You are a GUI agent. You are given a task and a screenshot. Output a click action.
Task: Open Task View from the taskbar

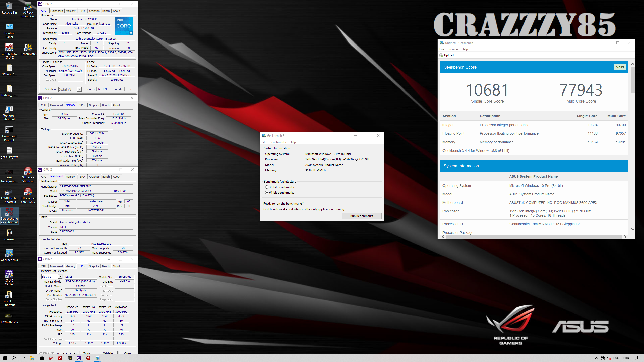(x=23, y=358)
